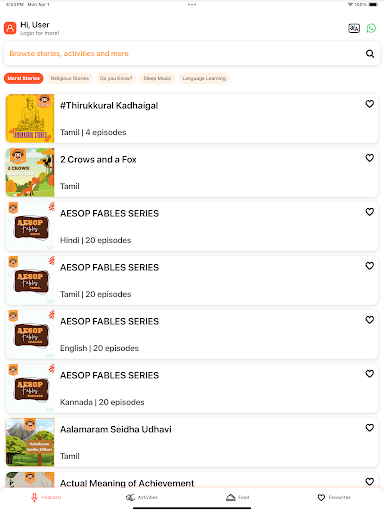Choose the Do you Know? filter chip

pos(116,78)
